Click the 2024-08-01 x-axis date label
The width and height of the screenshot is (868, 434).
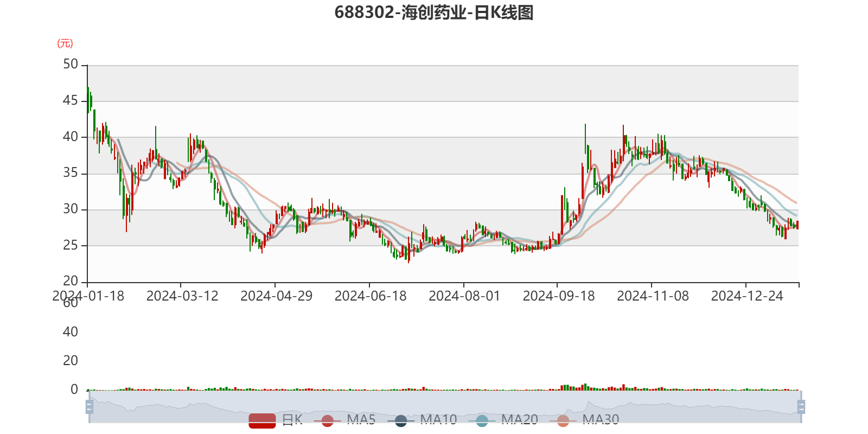pyautogui.click(x=464, y=296)
